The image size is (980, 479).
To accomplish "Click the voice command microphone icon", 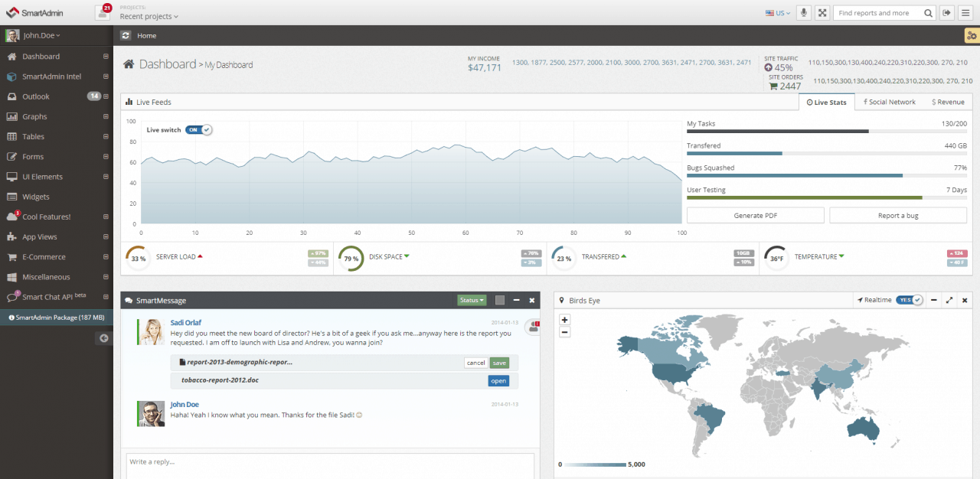I will [x=804, y=12].
